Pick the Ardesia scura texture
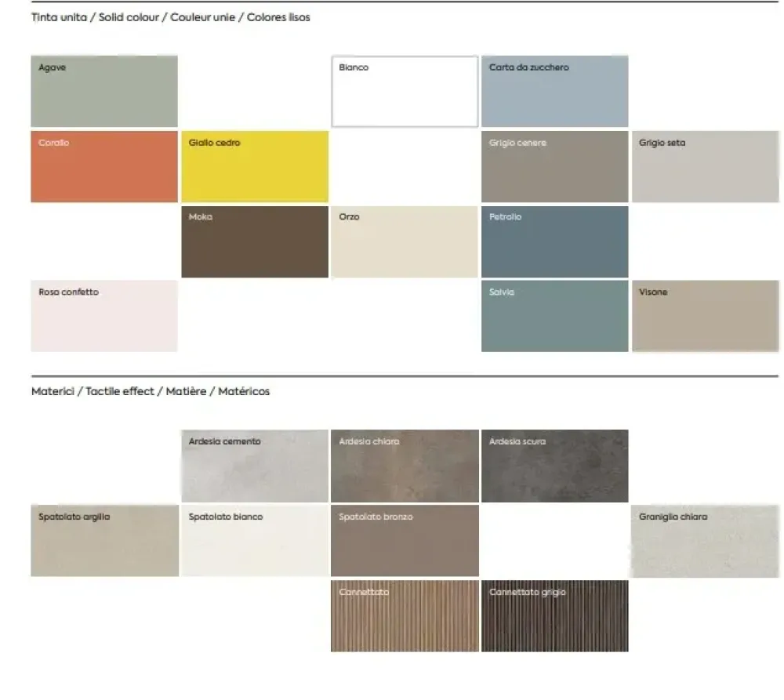 [x=554, y=466]
